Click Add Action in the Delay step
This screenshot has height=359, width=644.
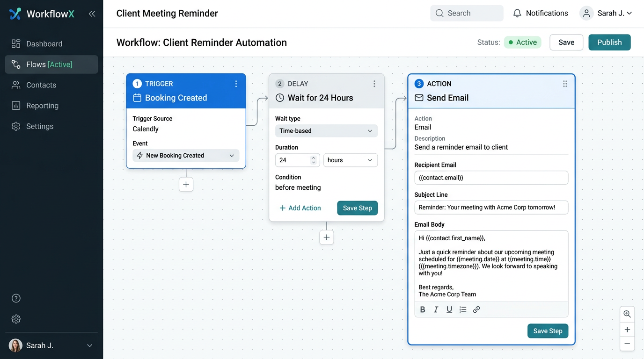pyautogui.click(x=300, y=208)
